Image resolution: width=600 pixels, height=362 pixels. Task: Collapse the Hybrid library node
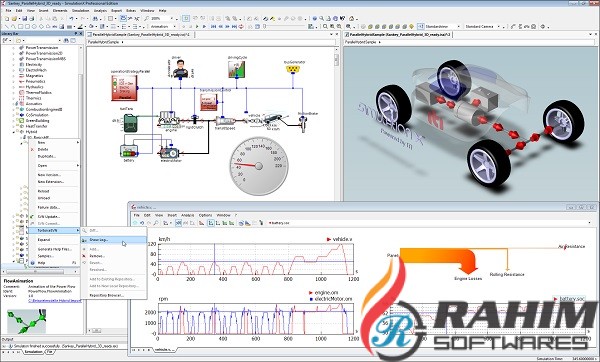click(14, 132)
